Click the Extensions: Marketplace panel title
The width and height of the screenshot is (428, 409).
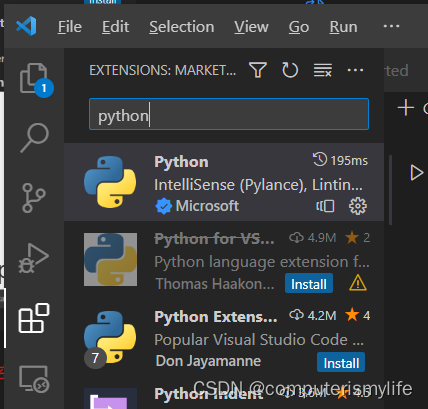click(x=162, y=70)
